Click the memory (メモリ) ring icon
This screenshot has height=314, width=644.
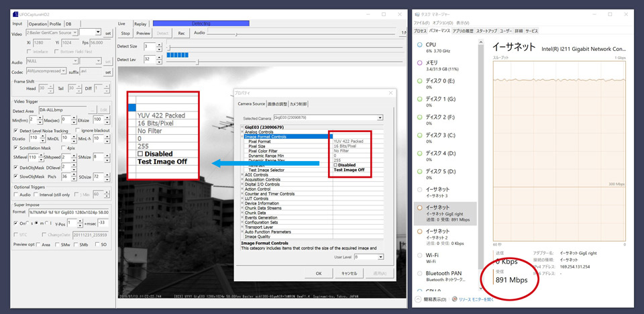click(419, 64)
